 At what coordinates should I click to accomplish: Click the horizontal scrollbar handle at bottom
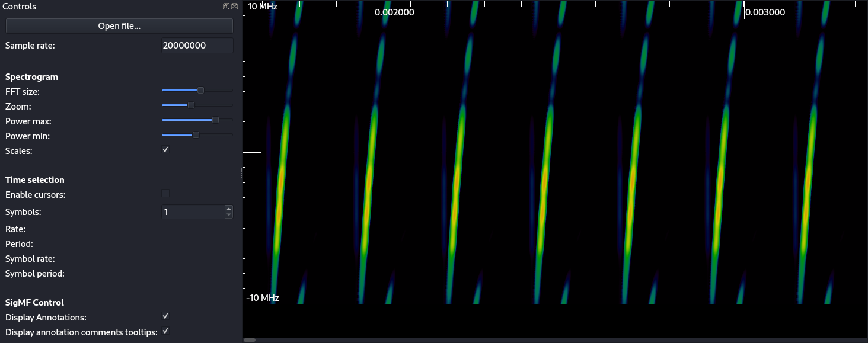250,340
